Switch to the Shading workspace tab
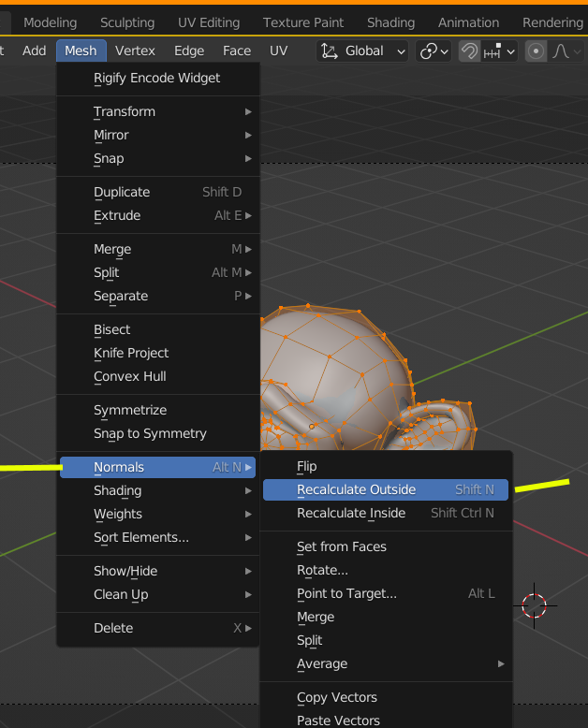 (391, 22)
